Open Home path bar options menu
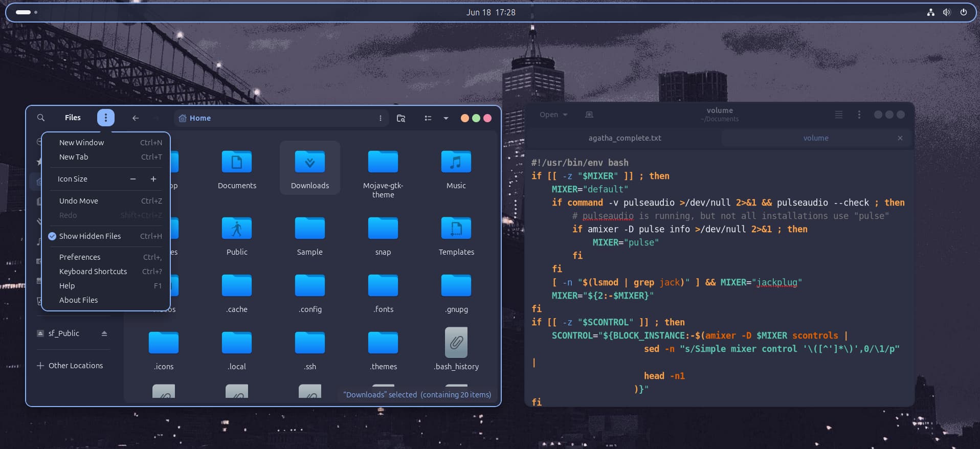This screenshot has width=980, height=449. tap(381, 118)
